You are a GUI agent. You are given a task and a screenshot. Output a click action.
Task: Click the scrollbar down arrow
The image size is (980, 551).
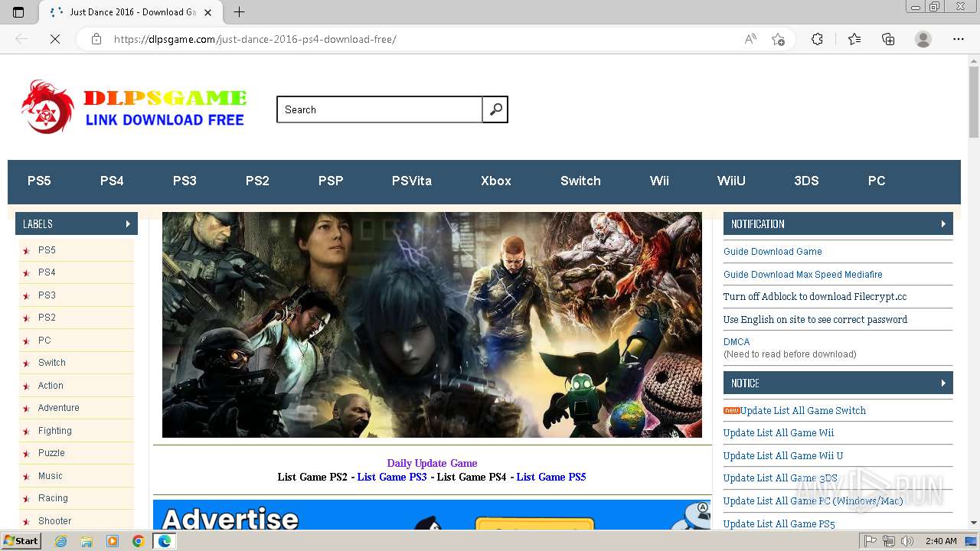[x=974, y=523]
